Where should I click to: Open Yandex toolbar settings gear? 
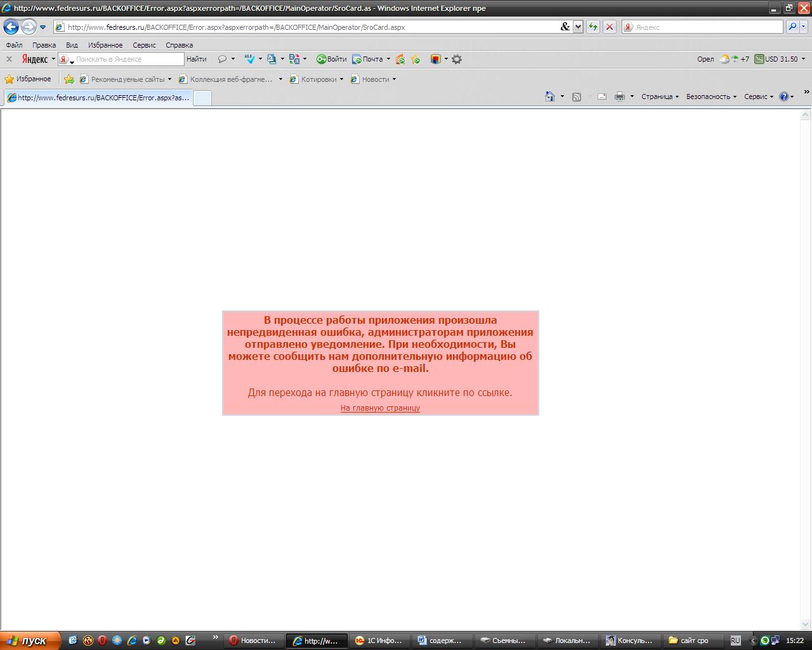457,59
